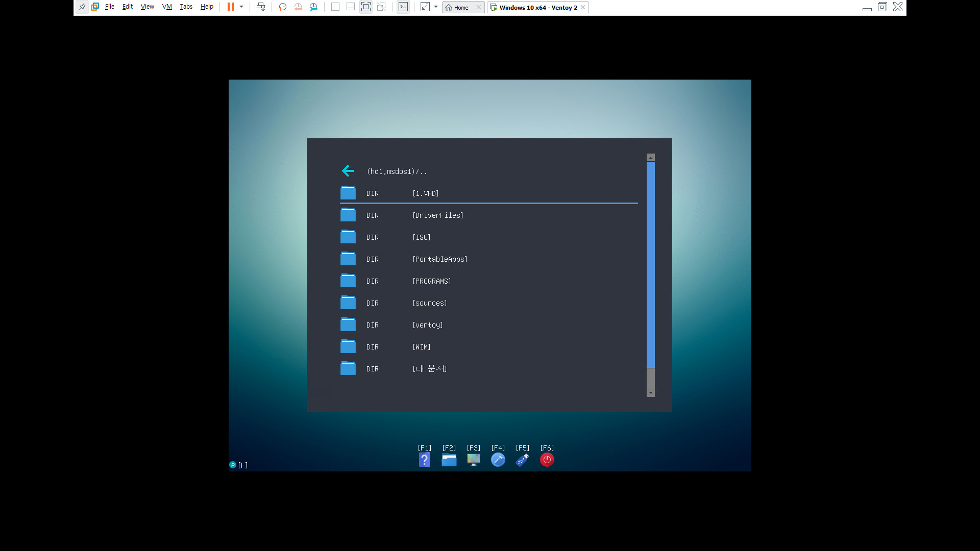Click the folder icon beside [PROGRAMS]
The image size is (980, 551).
click(x=348, y=281)
